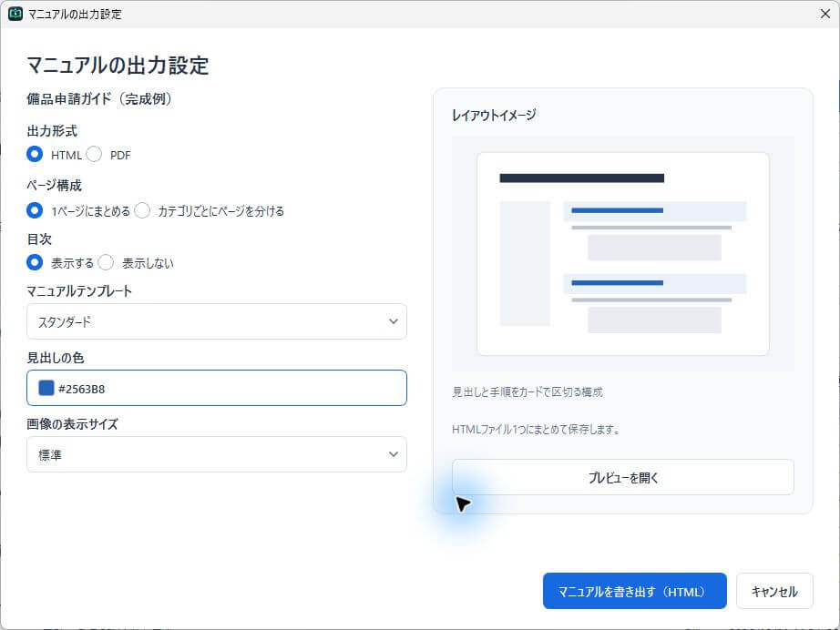
Task: Click the プレビューを開く button
Action: tap(622, 477)
